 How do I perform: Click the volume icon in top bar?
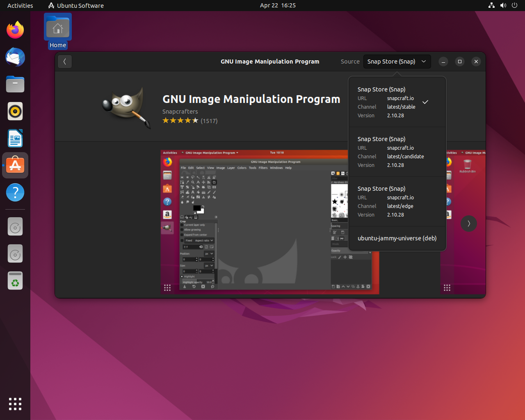[x=503, y=5]
